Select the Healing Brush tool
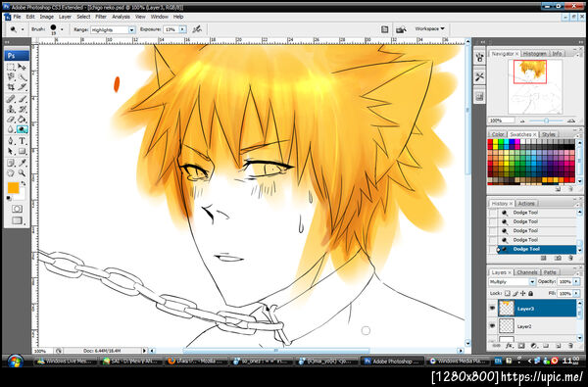Viewport: 588px width, 387px height. click(x=11, y=99)
